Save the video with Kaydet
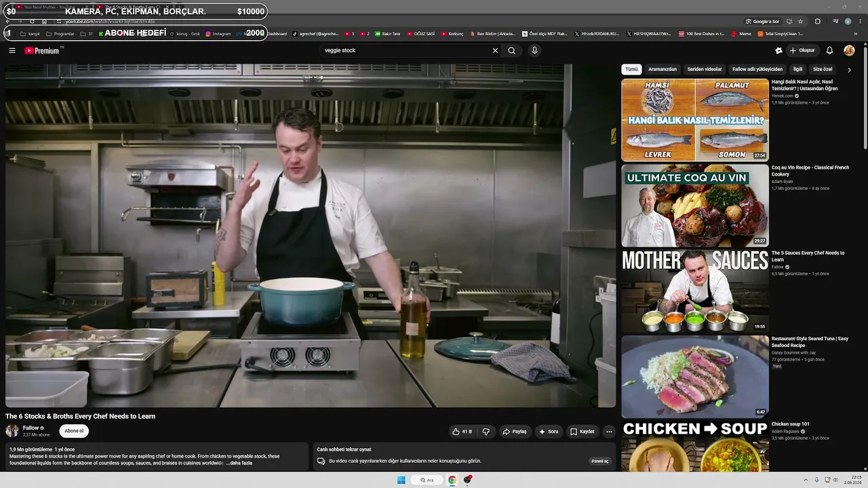The width and height of the screenshot is (868, 488). tap(583, 432)
